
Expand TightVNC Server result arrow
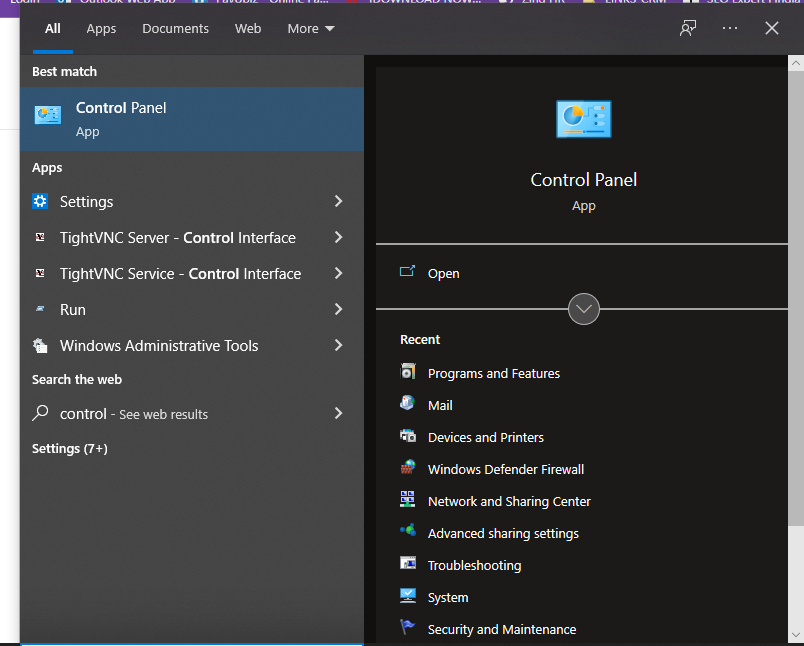click(338, 237)
